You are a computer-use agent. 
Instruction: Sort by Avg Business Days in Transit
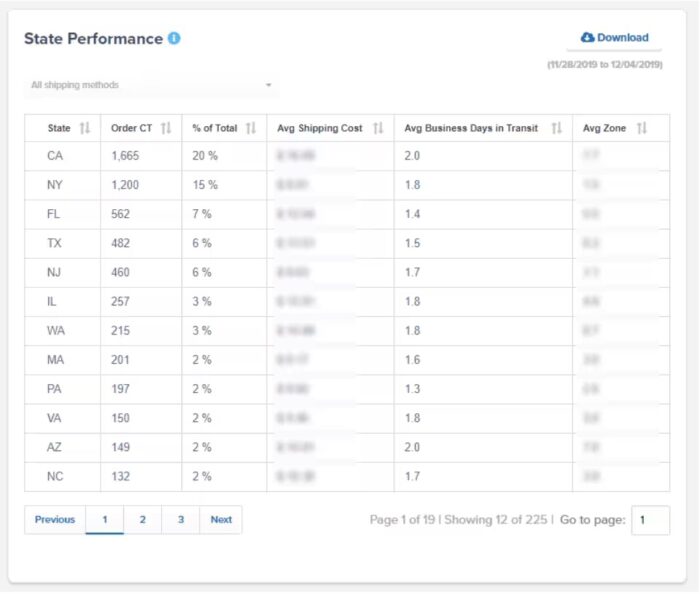point(556,128)
